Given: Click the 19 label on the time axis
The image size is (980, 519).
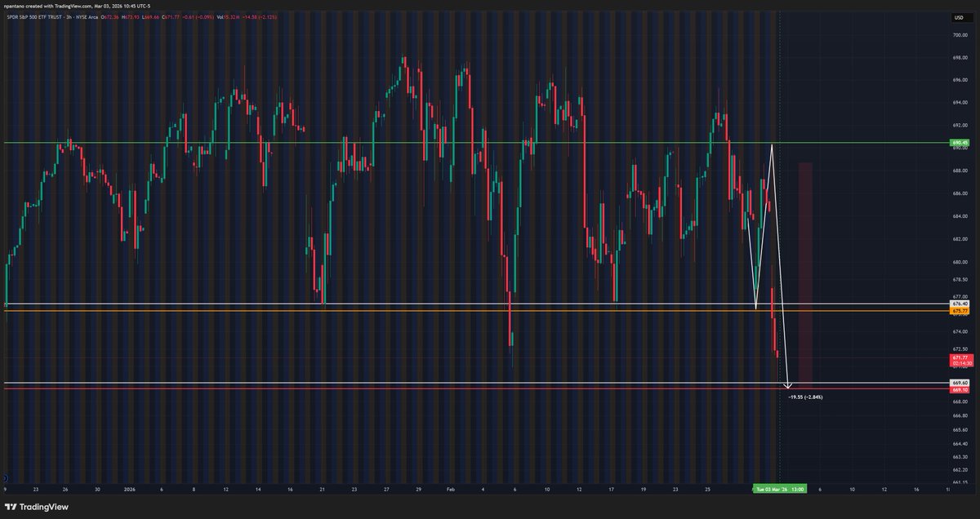Looking at the screenshot, I should pyautogui.click(x=644, y=490).
